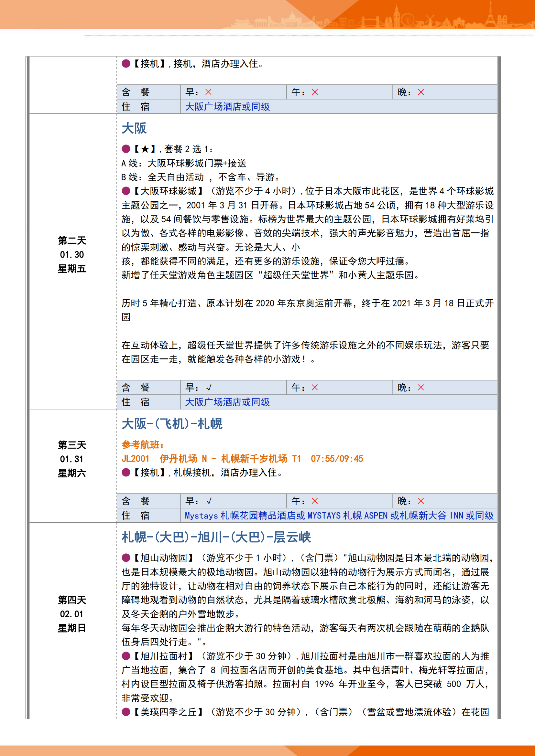
Task: Click the purple bullet before 札幌接机
Action: (x=126, y=473)
